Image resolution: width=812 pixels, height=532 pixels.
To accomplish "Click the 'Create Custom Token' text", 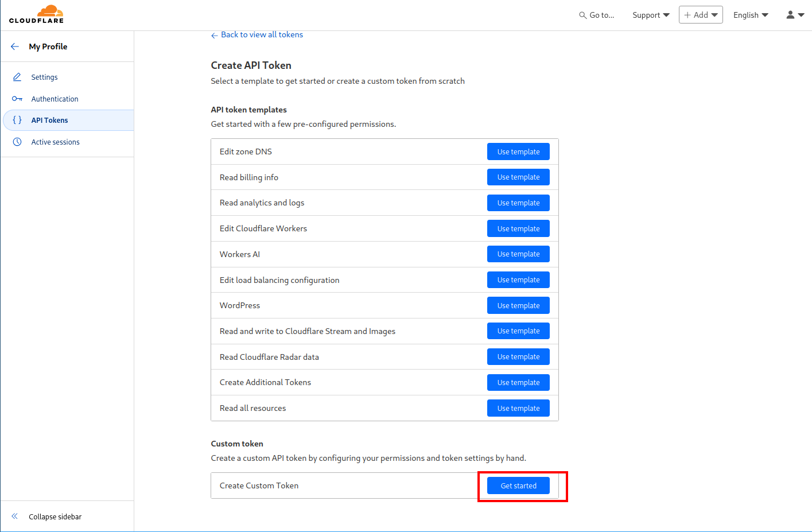I will pos(259,486).
